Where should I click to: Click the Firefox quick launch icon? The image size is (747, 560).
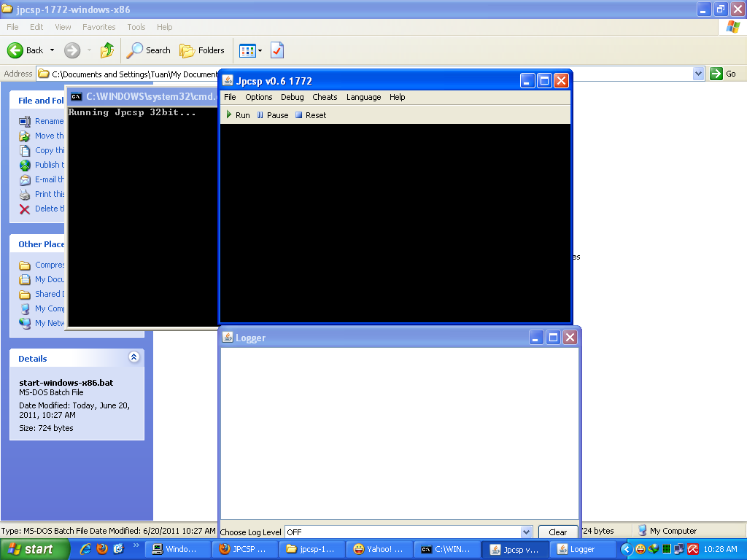coord(101,549)
